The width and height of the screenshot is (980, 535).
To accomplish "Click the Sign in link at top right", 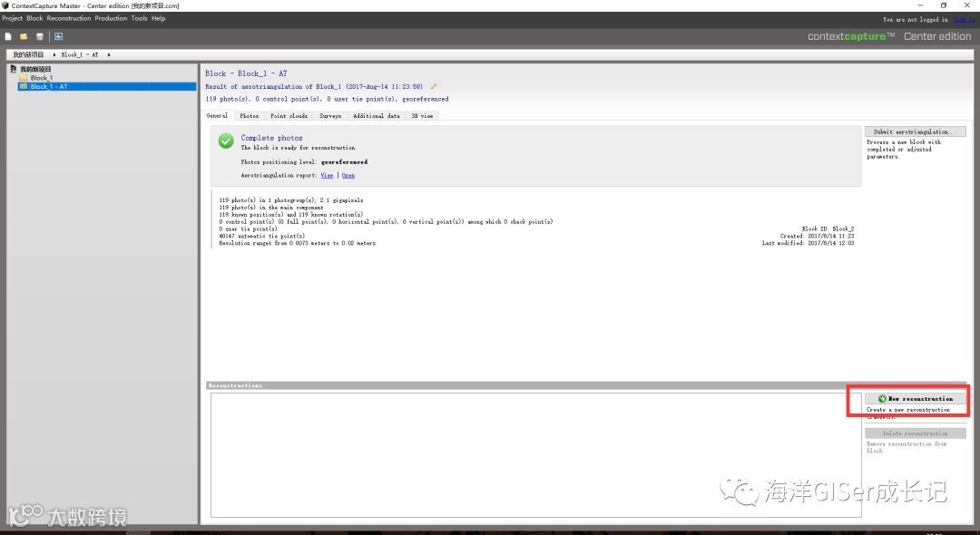I will coord(964,19).
